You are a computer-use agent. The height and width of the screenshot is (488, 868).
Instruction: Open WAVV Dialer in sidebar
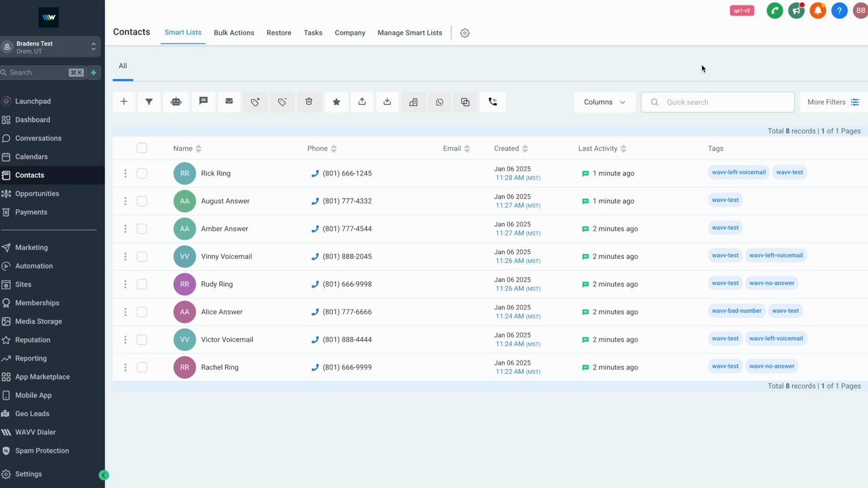35,432
